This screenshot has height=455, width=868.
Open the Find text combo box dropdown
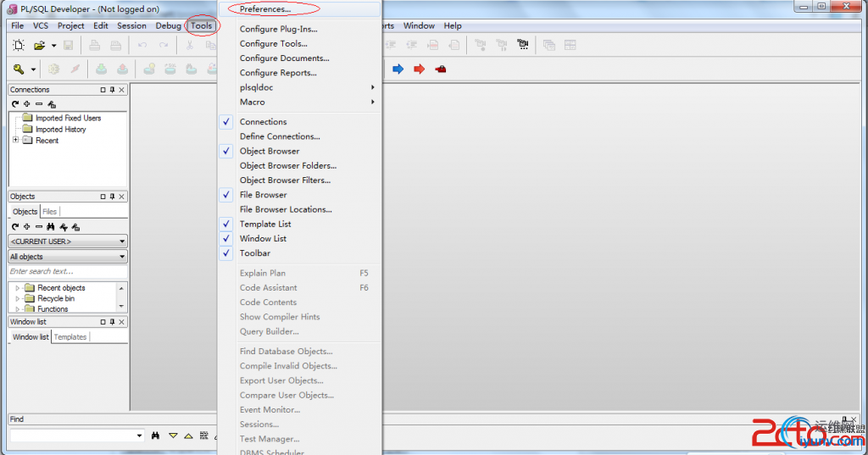[139, 436]
